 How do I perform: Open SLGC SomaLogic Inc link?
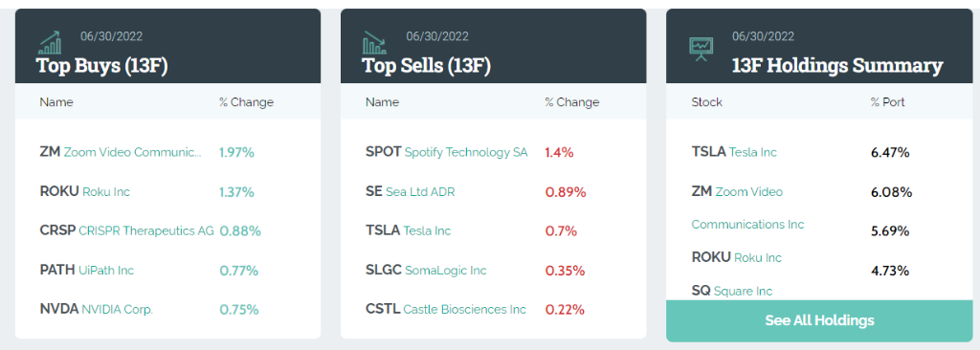click(x=426, y=270)
